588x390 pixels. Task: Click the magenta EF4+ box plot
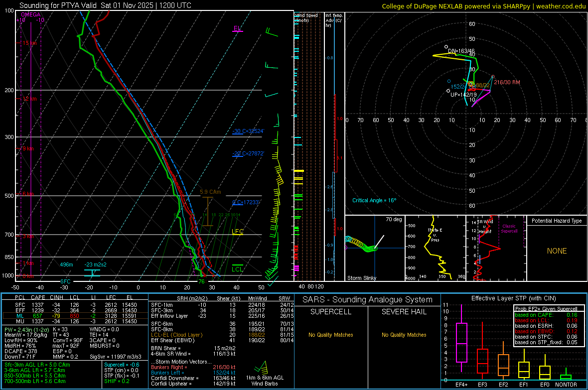pyautogui.click(x=461, y=342)
